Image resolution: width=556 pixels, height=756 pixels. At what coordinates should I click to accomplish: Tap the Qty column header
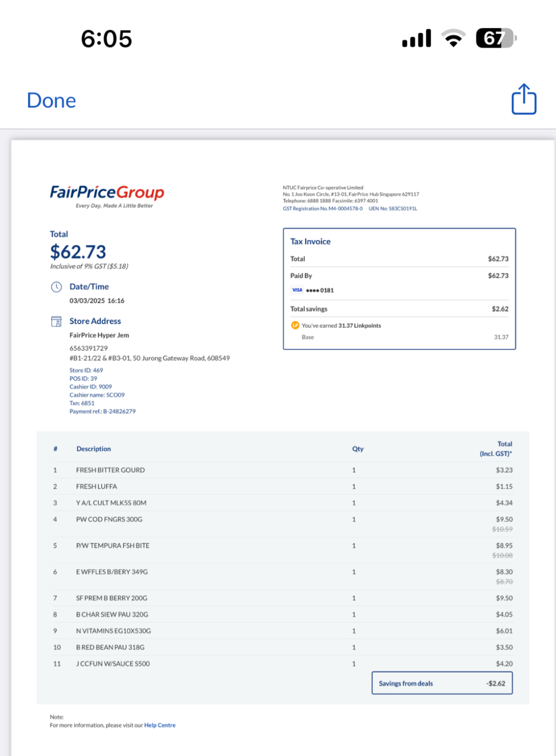click(x=358, y=449)
